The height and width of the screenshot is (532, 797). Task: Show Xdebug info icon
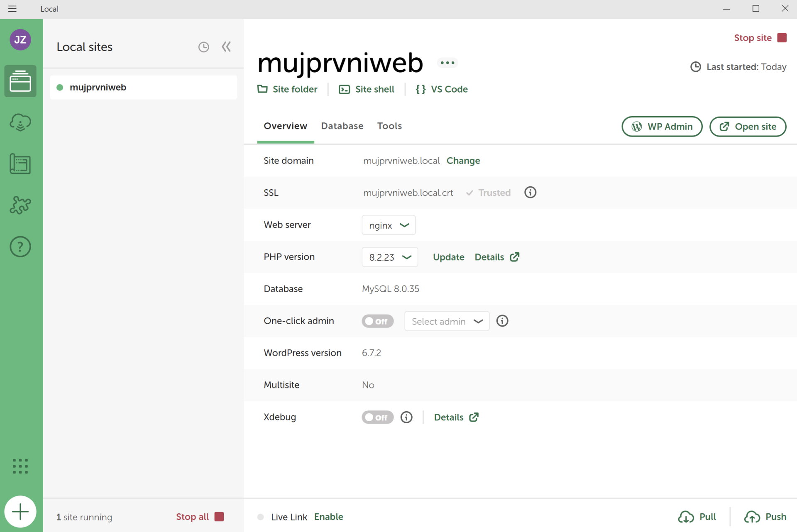[x=406, y=417]
